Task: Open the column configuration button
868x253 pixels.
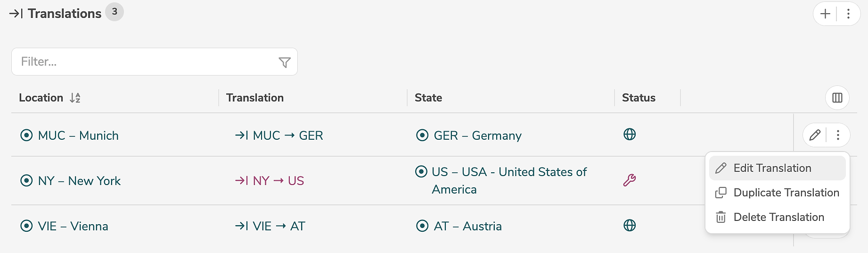Action: click(837, 98)
